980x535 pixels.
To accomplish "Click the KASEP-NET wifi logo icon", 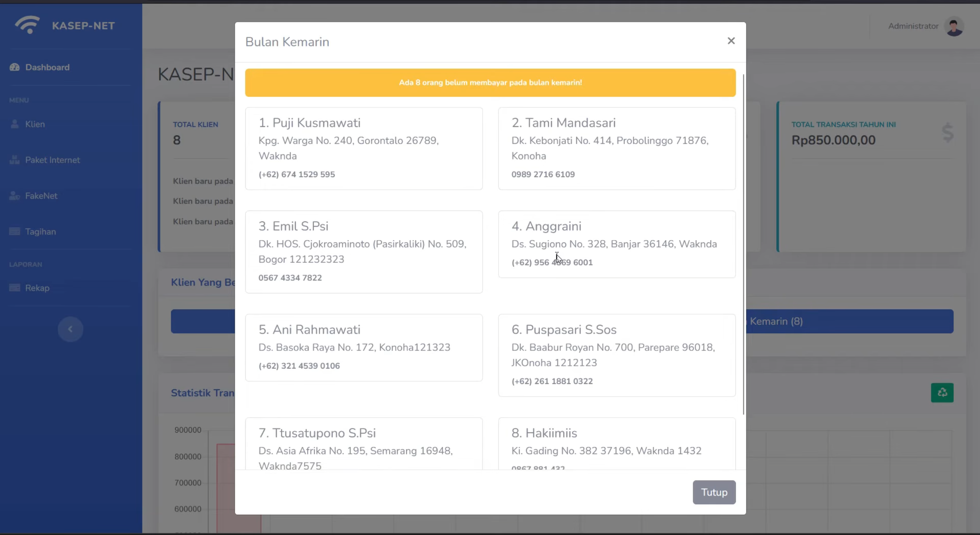I will [28, 25].
